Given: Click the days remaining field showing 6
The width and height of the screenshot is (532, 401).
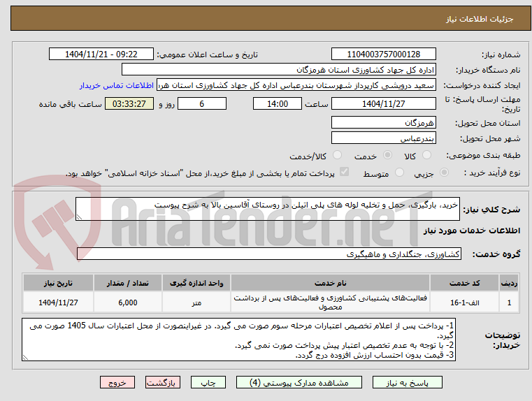Looking at the screenshot, I should pos(202,103).
